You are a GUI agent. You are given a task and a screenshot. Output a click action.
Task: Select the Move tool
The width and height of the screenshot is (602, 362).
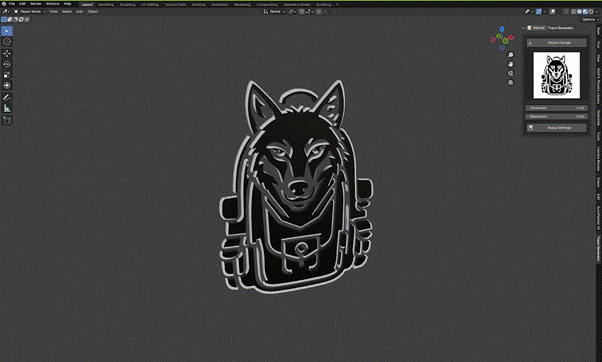7,53
